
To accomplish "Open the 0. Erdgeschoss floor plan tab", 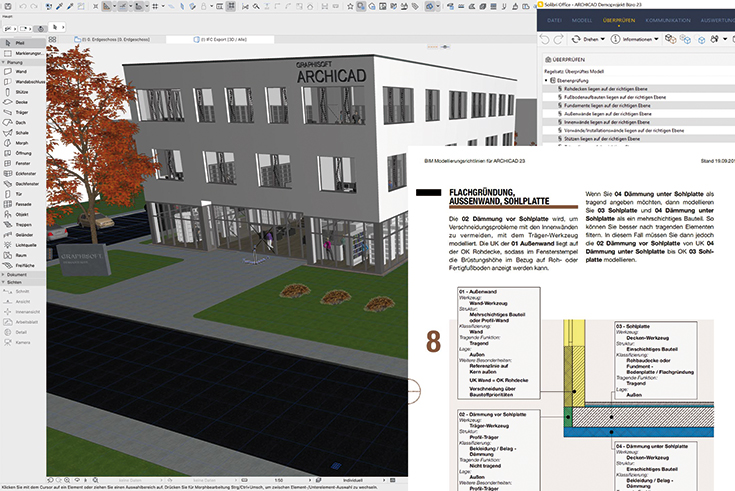I will coord(111,38).
